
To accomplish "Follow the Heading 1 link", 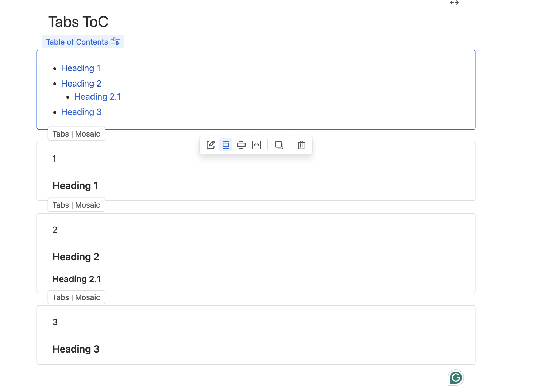I will [x=81, y=68].
